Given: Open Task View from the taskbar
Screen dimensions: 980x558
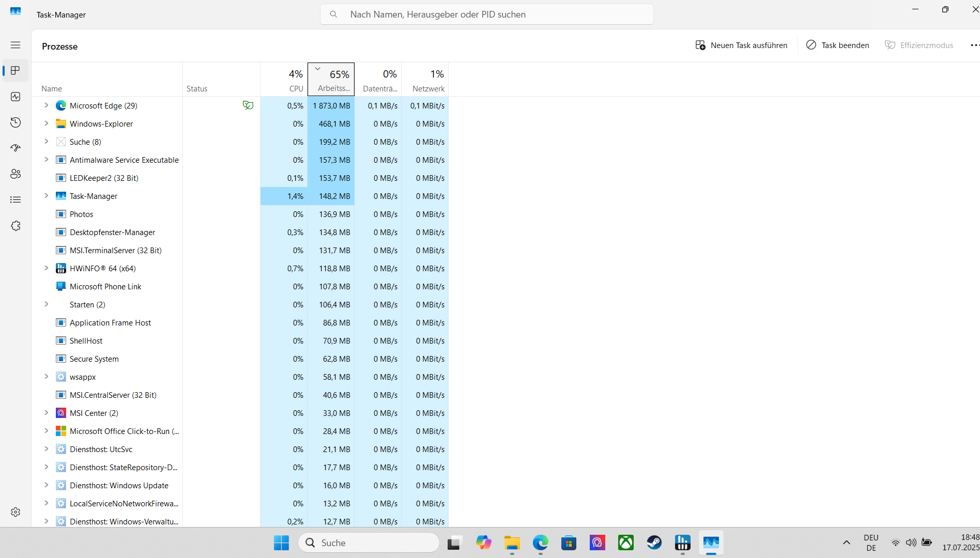Looking at the screenshot, I should [x=454, y=542].
